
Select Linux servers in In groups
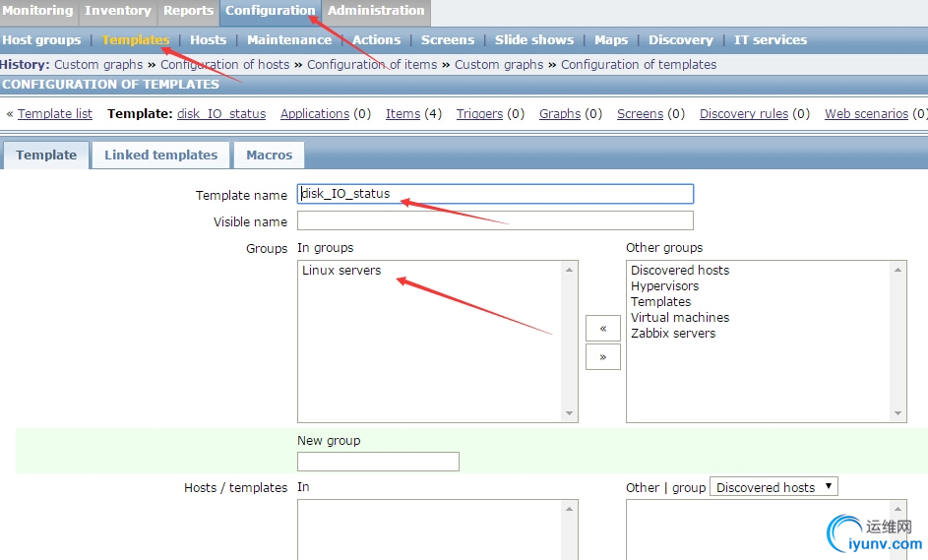coord(341,271)
